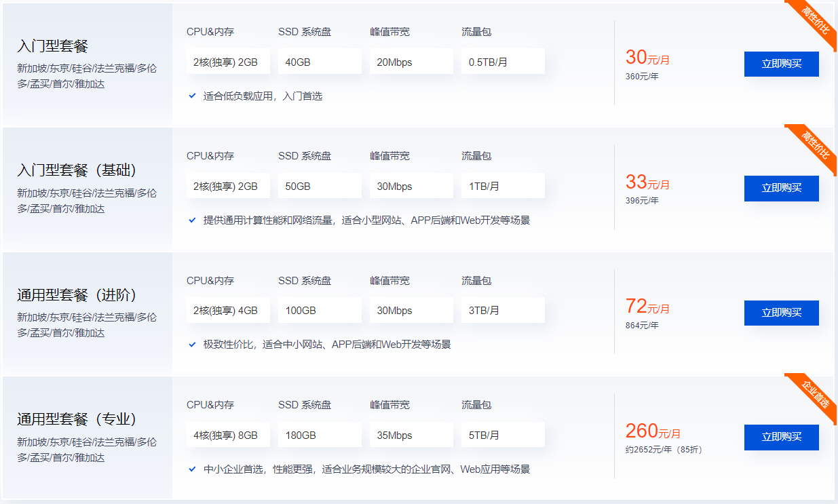Click the 260元/月 price

pos(653,431)
